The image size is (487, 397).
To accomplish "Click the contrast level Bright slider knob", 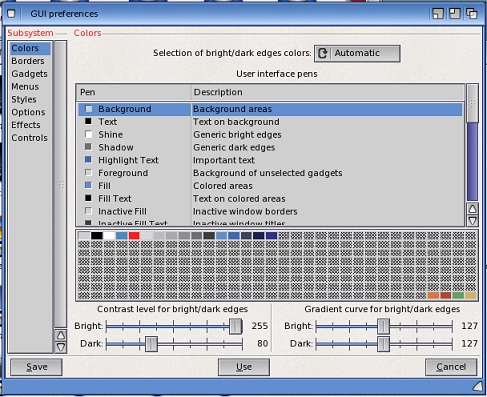I will 236,326.
